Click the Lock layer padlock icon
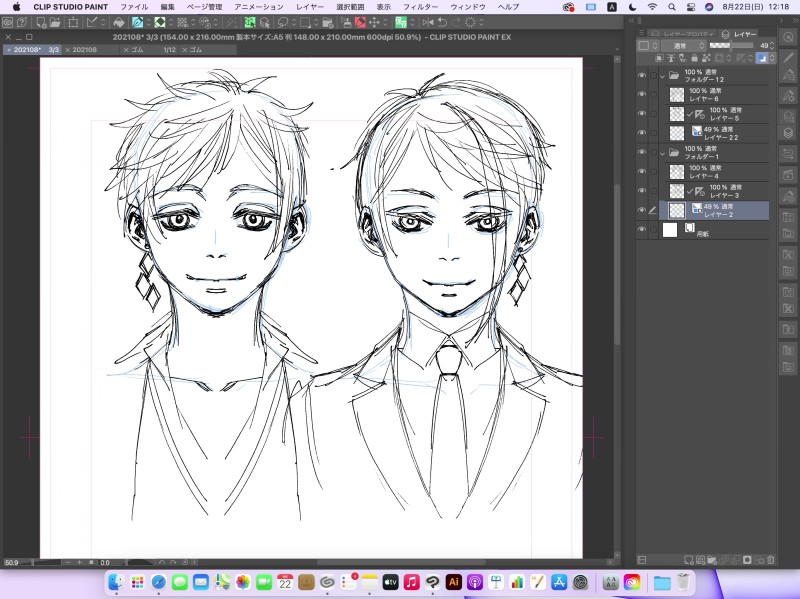 694,59
